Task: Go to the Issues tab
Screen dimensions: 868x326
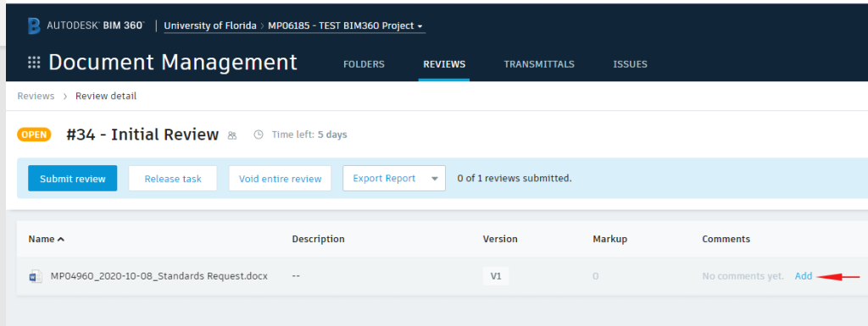Action: pyautogui.click(x=630, y=64)
